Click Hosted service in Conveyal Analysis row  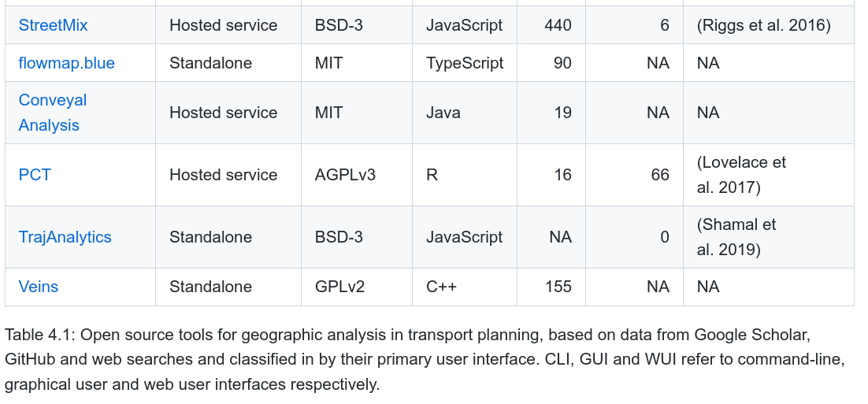click(223, 113)
